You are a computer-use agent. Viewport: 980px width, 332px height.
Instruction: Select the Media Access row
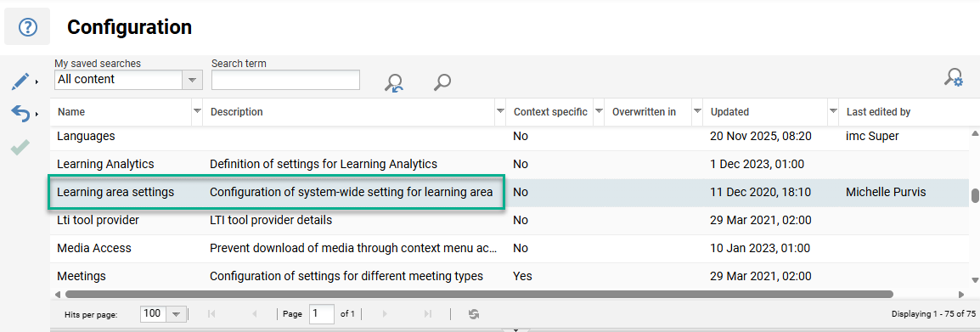click(x=510, y=248)
